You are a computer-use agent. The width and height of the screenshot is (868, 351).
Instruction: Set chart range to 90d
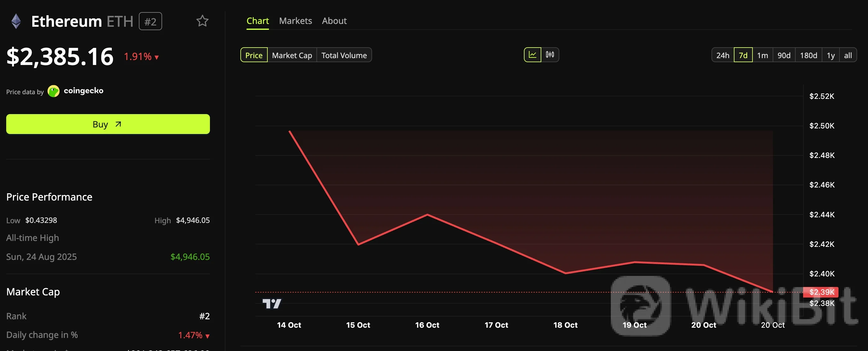pyautogui.click(x=784, y=55)
